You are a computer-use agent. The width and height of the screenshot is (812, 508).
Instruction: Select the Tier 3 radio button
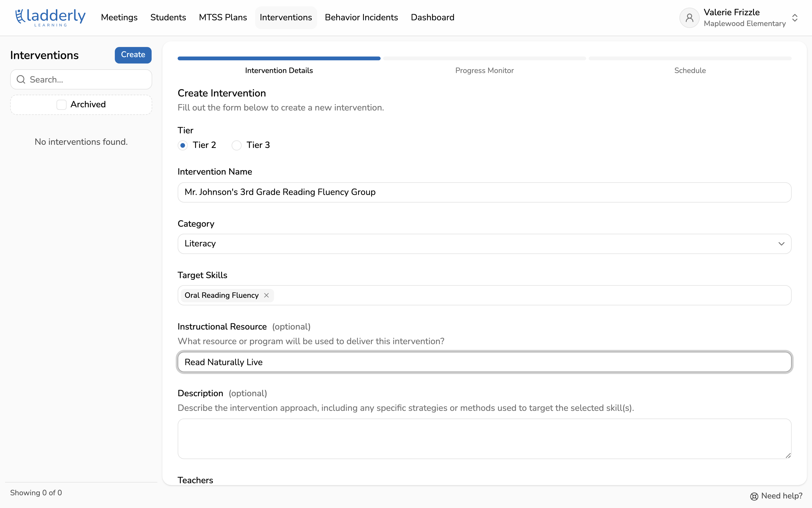pos(237,145)
